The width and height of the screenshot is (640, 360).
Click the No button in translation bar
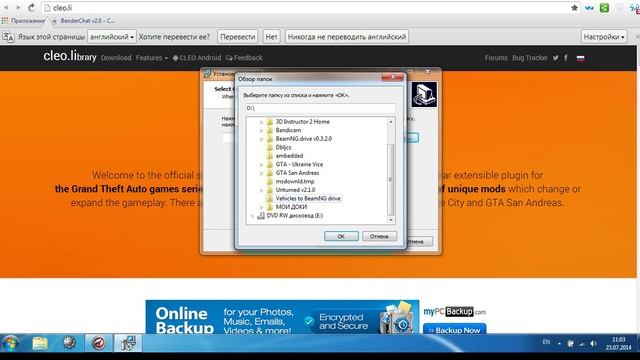pyautogui.click(x=271, y=37)
